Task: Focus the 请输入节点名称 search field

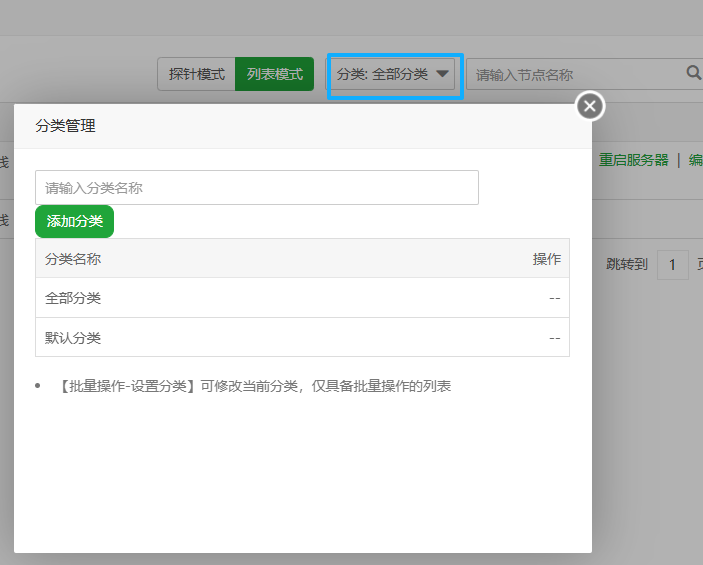Action: click(575, 74)
